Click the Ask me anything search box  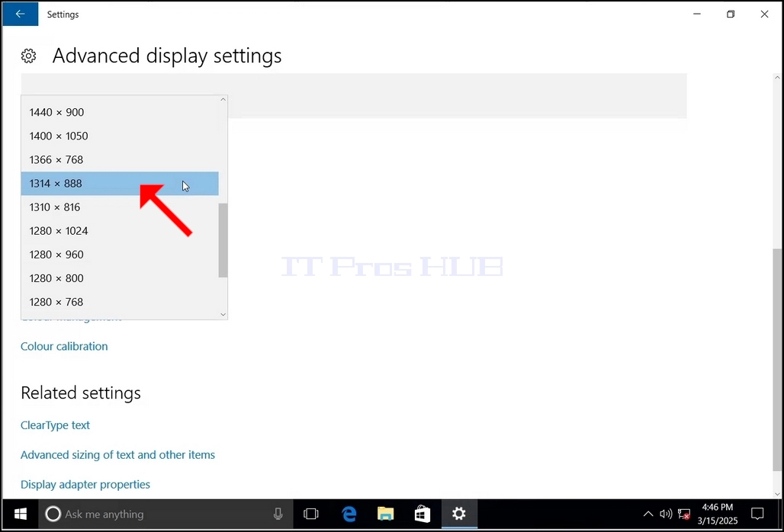tap(165, 514)
